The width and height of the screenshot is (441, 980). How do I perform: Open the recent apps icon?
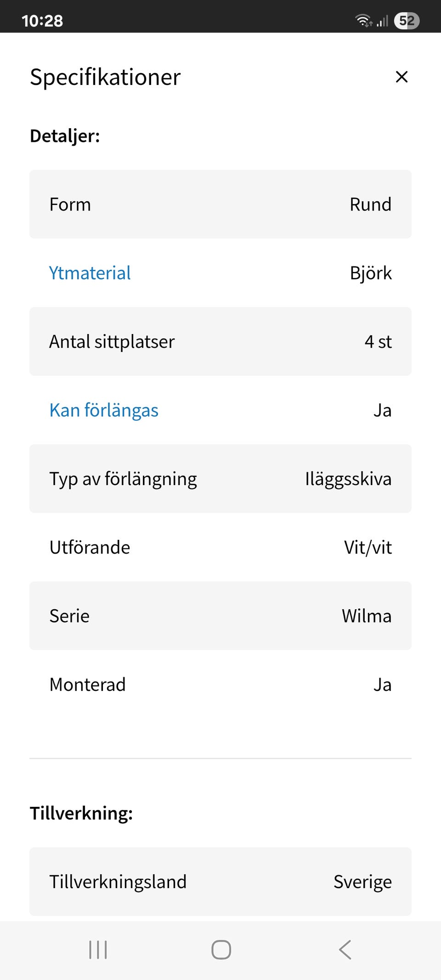[98, 950]
